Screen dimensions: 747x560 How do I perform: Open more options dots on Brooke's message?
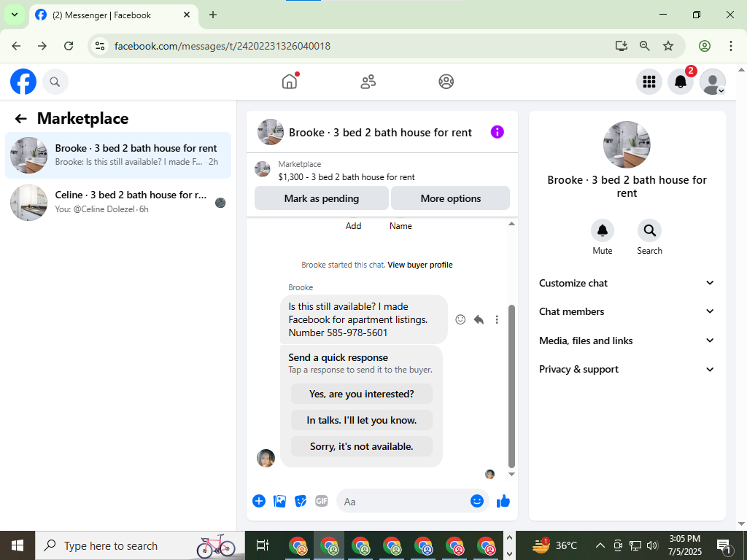click(x=497, y=319)
